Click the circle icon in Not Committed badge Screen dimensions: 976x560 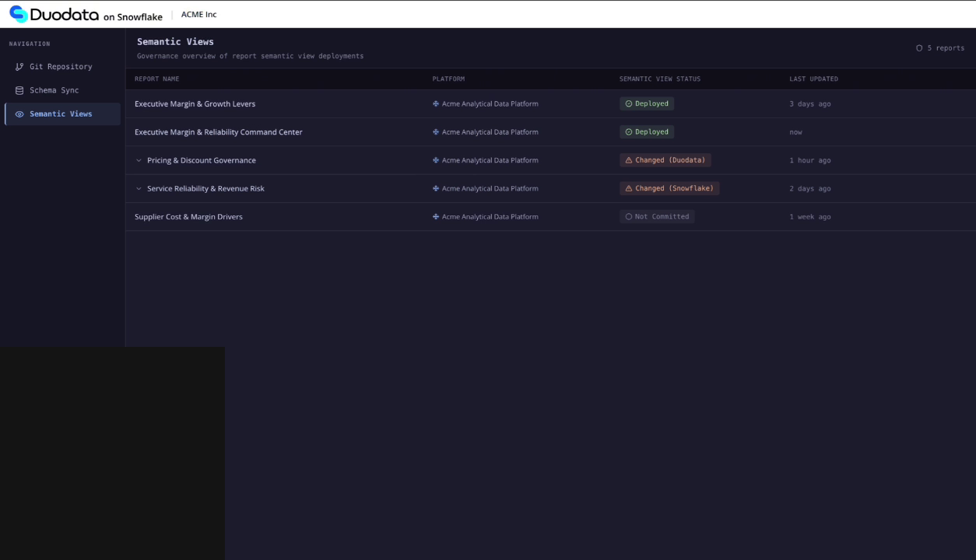pos(627,216)
